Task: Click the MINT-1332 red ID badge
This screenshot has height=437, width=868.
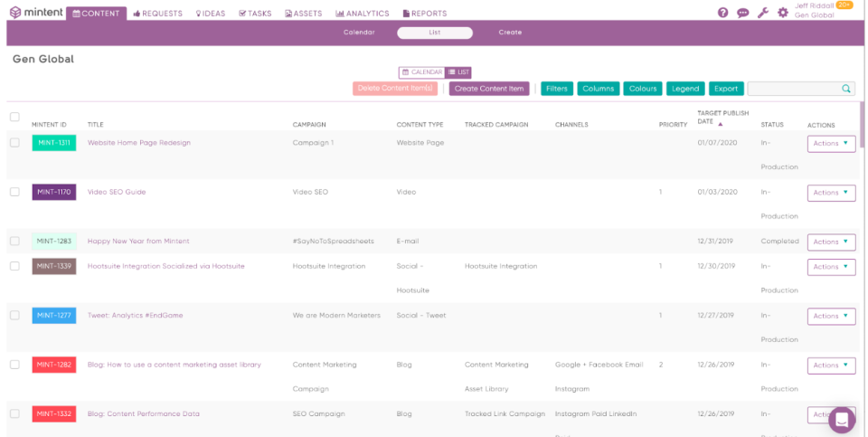Action: pos(53,414)
